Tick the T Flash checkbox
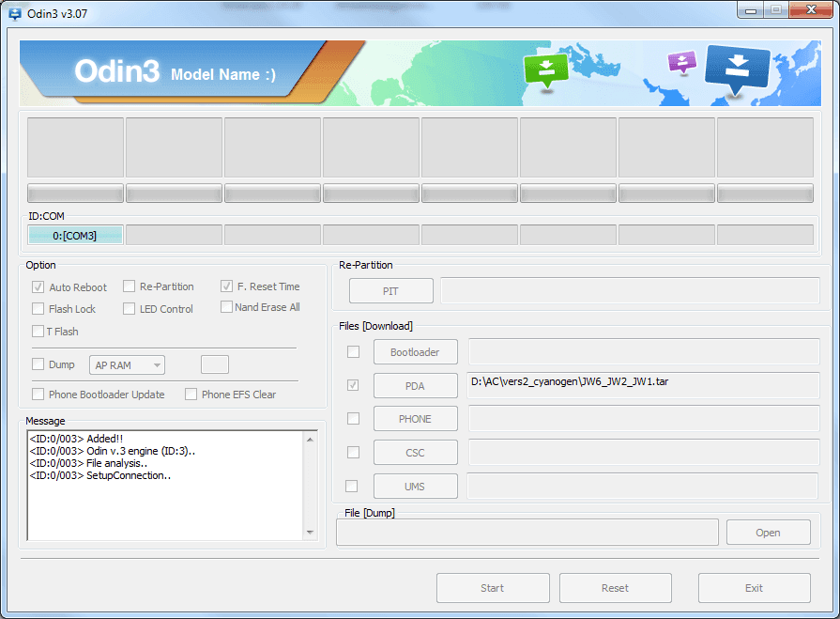Screen dimensions: 840x619 coord(38,332)
